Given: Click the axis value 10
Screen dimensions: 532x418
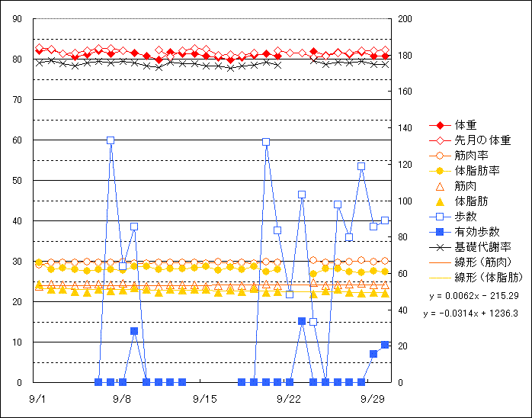Looking at the screenshot, I should pyautogui.click(x=17, y=342).
